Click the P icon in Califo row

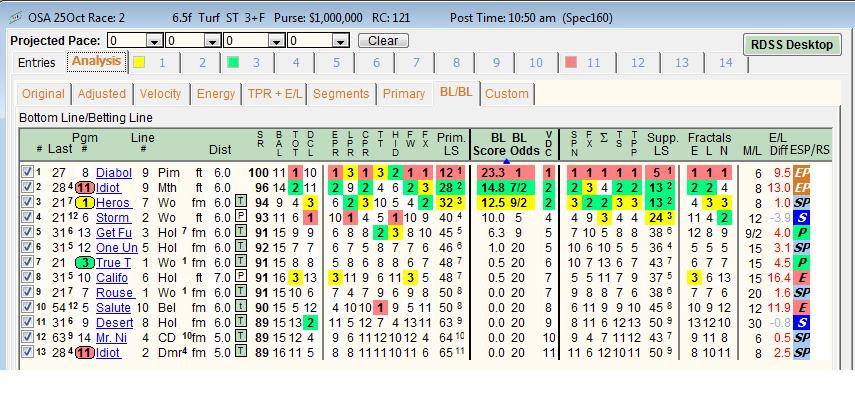(x=240, y=278)
